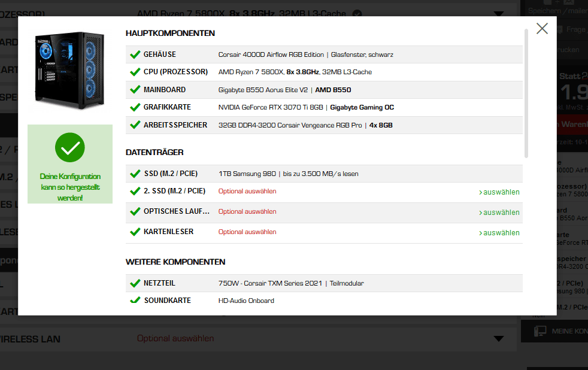Click the large green circle checkmark icon
Image resolution: width=588 pixels, height=370 pixels.
69,147
